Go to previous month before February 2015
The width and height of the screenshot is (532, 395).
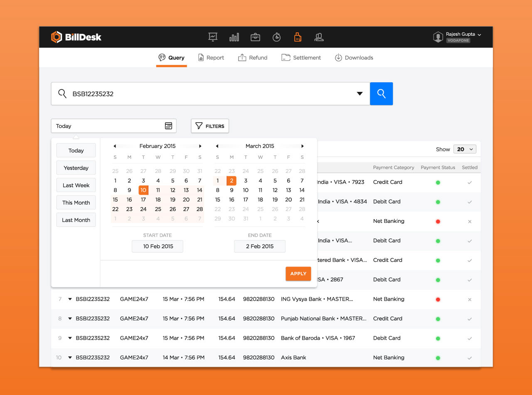point(115,146)
